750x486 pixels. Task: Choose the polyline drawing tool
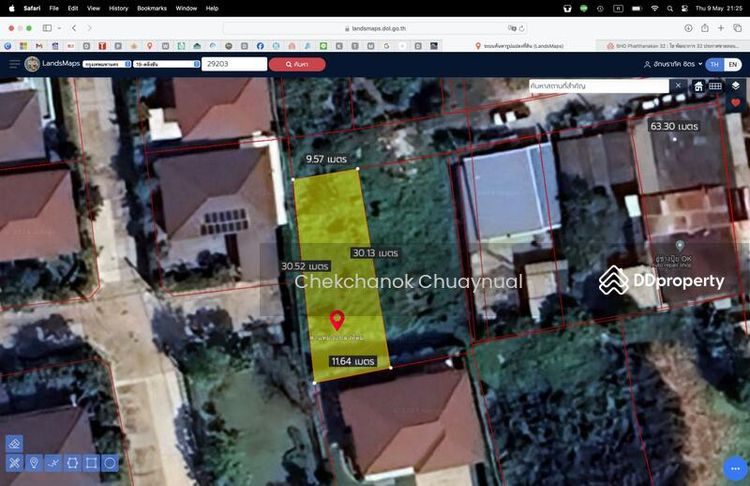point(52,463)
